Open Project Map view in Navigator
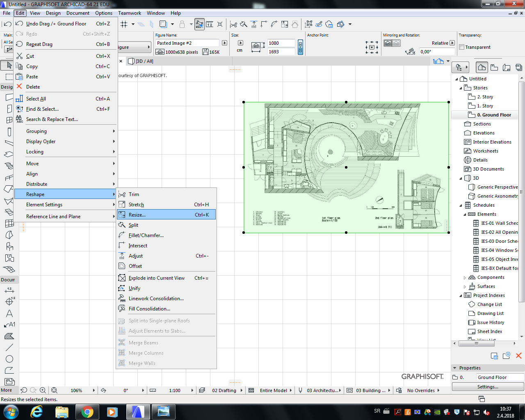The image size is (525, 420). (482, 67)
